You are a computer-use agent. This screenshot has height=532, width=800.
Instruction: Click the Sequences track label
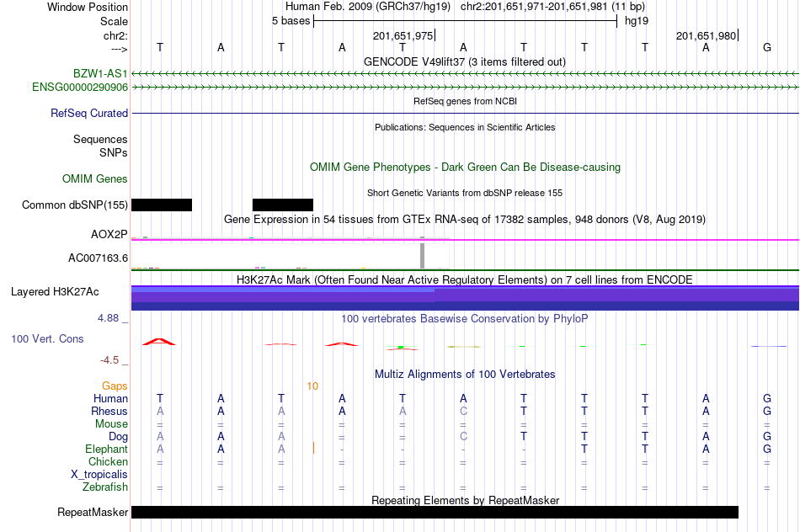pos(100,139)
